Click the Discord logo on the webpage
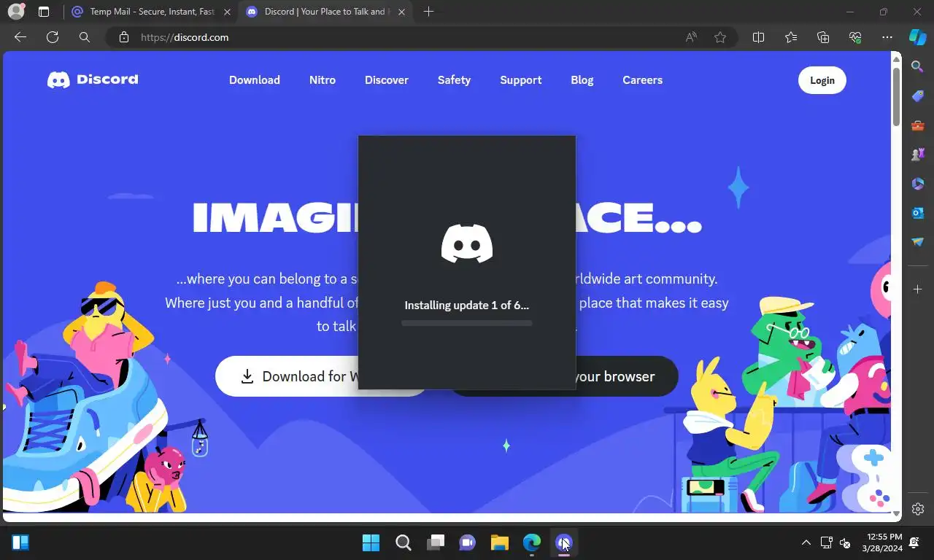Screen dimensions: 934x560 coord(93,79)
